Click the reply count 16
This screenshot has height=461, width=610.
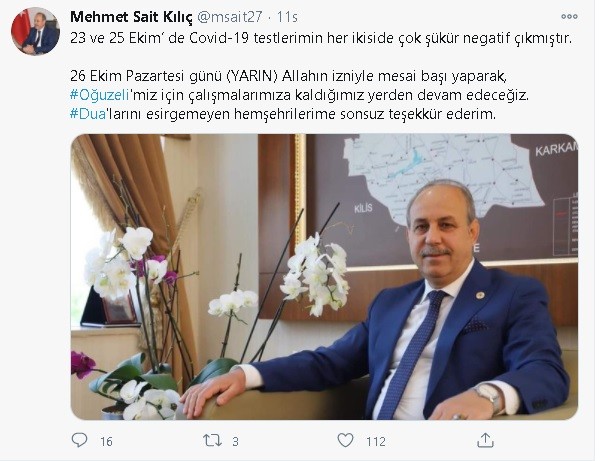(106, 441)
